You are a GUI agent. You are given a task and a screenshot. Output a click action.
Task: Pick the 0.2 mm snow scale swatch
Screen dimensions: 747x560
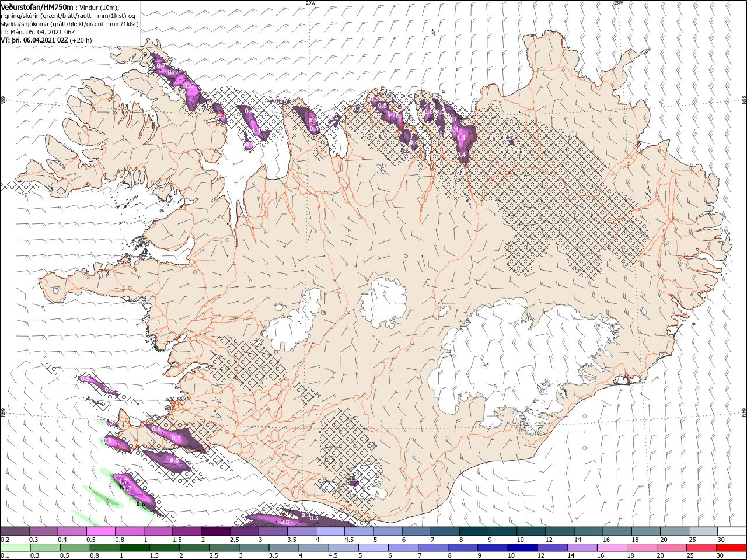pos(15,531)
